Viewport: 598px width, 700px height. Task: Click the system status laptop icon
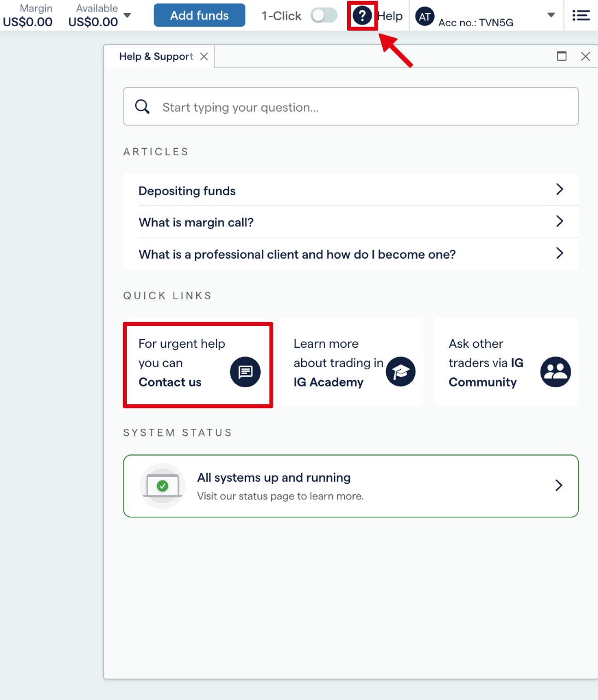click(162, 486)
